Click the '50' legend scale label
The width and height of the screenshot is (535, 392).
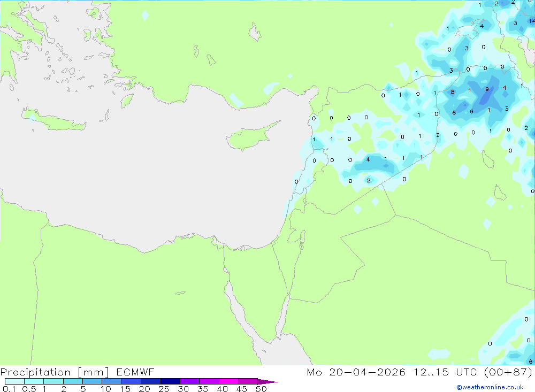(x=262, y=389)
